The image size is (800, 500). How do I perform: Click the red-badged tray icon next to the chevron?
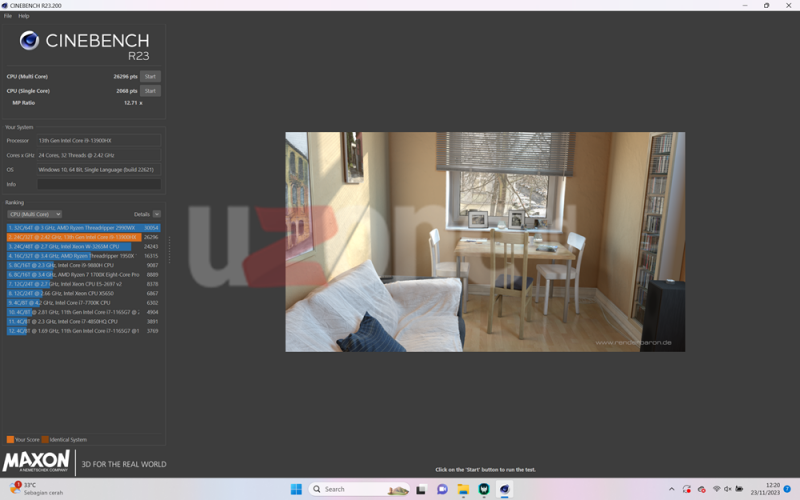coord(687,489)
